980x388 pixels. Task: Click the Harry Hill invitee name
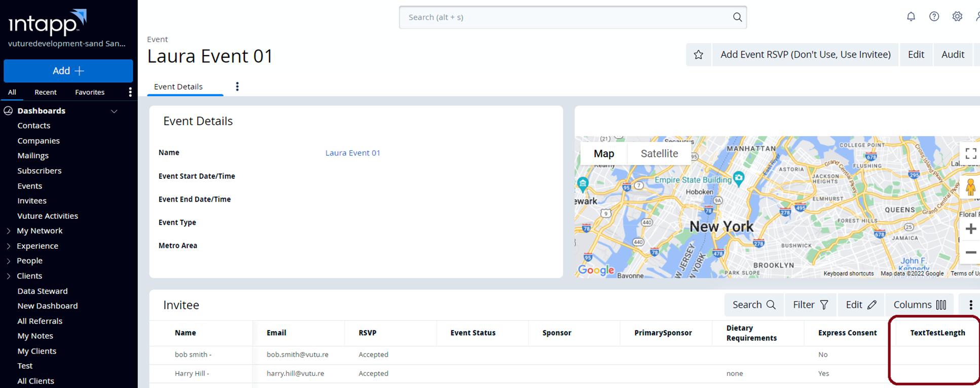(x=192, y=373)
